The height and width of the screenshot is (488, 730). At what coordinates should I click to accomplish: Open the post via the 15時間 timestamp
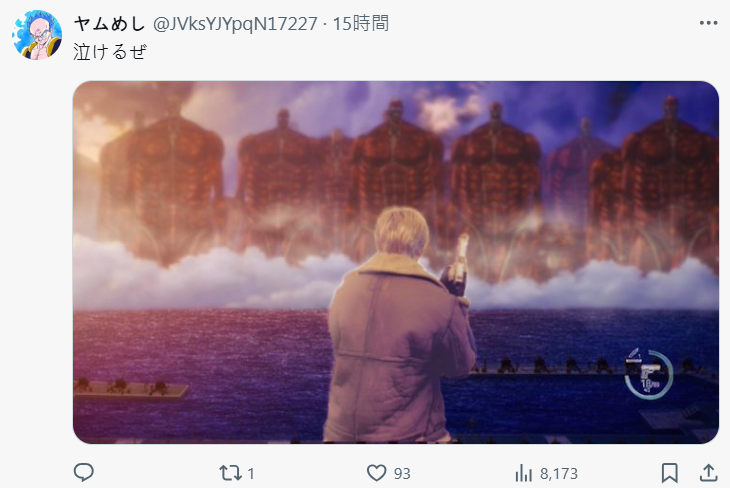(x=361, y=23)
